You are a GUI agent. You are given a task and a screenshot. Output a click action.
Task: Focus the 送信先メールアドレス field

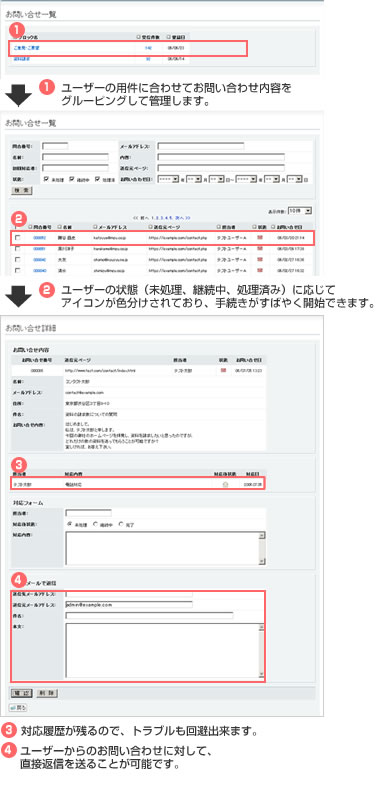pos(129,595)
